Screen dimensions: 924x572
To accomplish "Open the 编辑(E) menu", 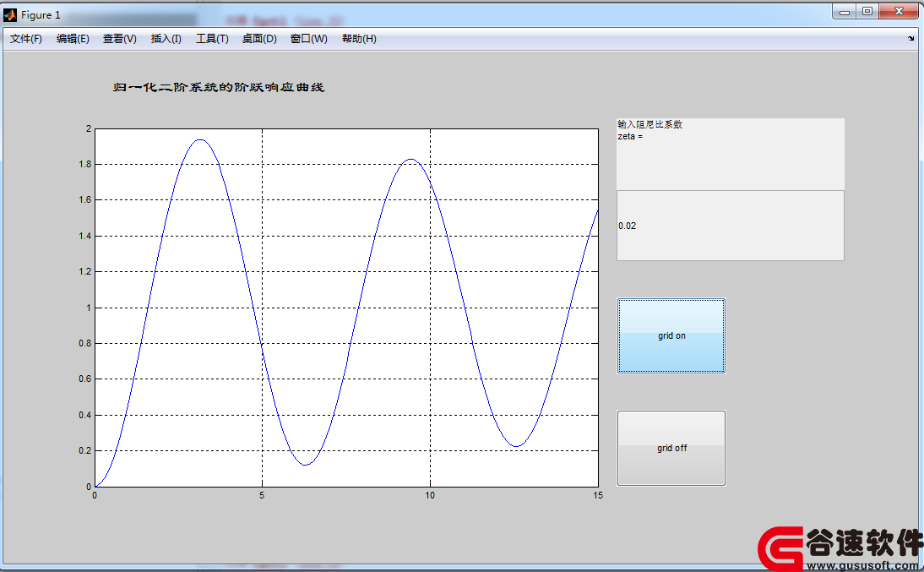I will (73, 39).
